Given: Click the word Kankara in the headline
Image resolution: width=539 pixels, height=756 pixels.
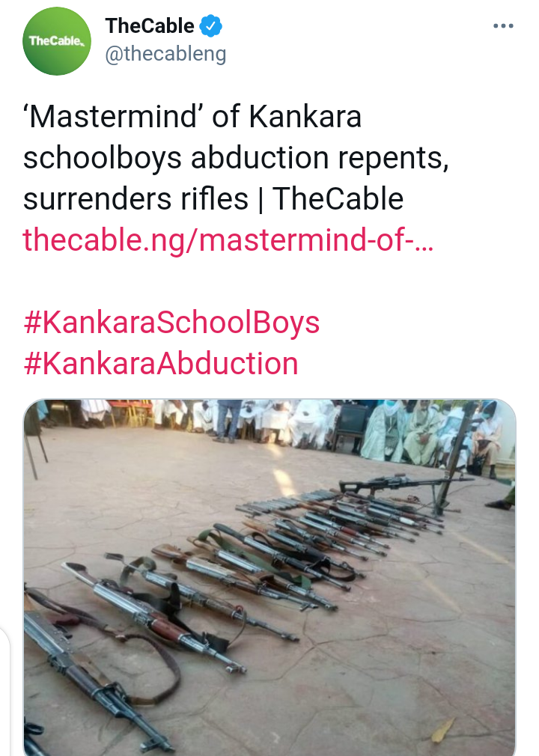Looking at the screenshot, I should (305, 117).
